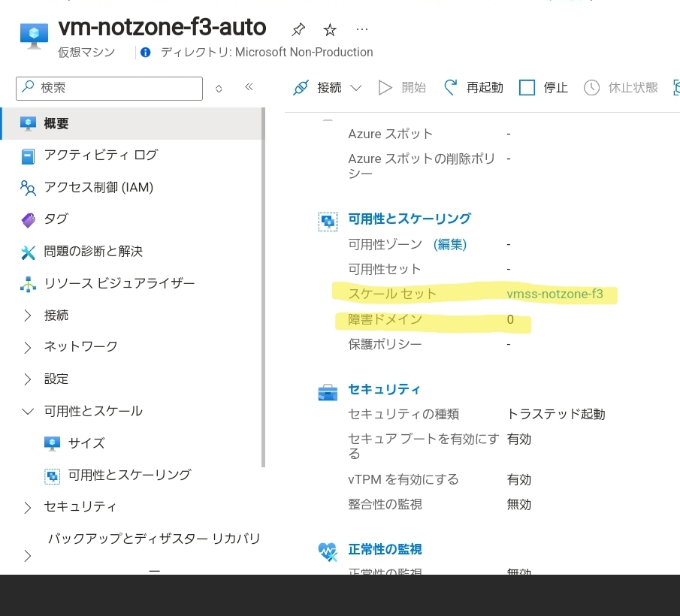680x616 pixels.
Task: Open 概要 in the sidebar
Action: click(131, 123)
